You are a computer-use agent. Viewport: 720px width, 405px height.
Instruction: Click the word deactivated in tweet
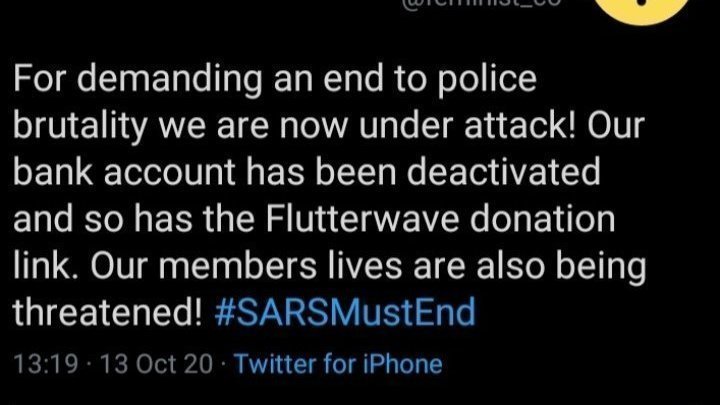[x=504, y=172]
